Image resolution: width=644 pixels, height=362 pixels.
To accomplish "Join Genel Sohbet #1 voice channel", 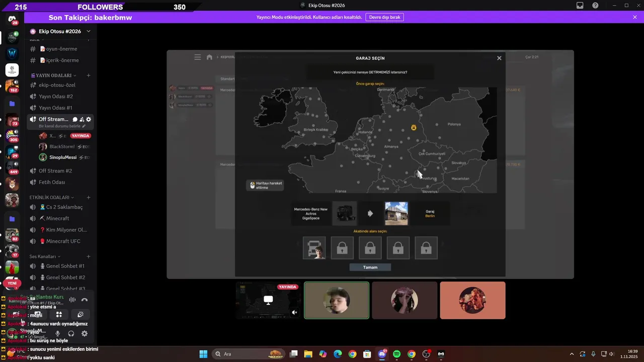I will tap(60, 266).
